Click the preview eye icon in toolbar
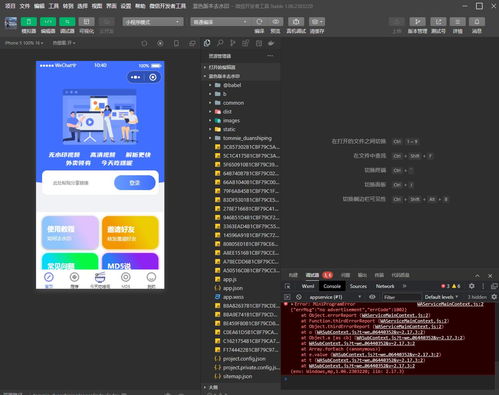Screen dimensions: 499x395 [x=275, y=22]
